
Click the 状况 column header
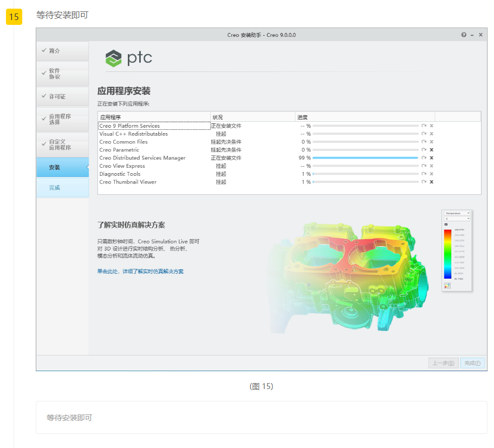[x=252, y=117]
